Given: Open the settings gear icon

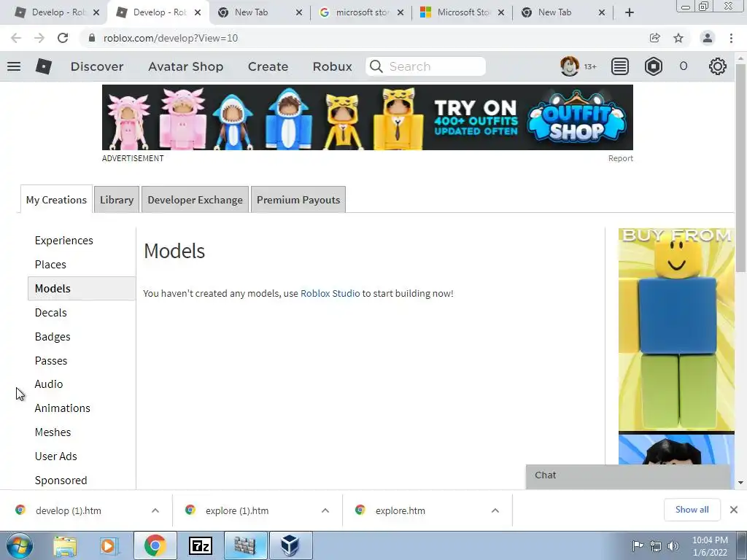Looking at the screenshot, I should [718, 66].
